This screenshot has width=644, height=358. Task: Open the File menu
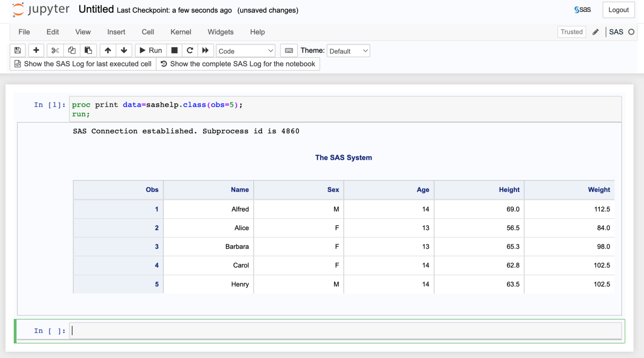coord(24,32)
